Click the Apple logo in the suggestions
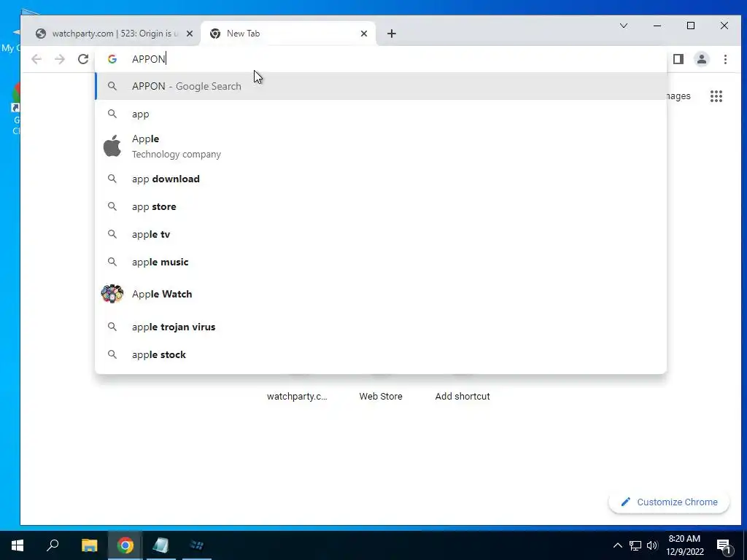This screenshot has height=560, width=747. point(112,146)
